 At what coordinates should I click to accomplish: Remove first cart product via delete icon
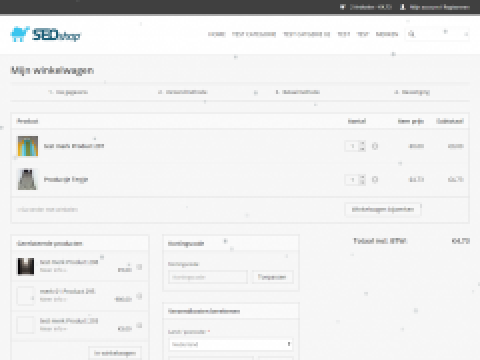pos(375,146)
